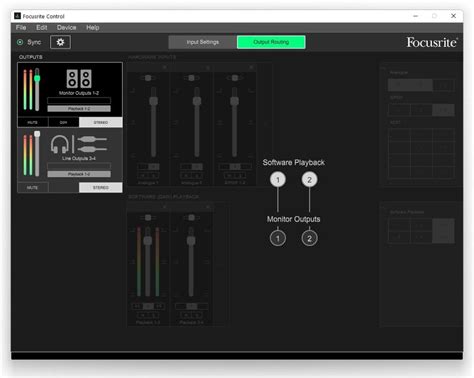This screenshot has height=378, width=474.
Task: Remove the Playback 1-2 channel with its X
Action: click(x=164, y=207)
